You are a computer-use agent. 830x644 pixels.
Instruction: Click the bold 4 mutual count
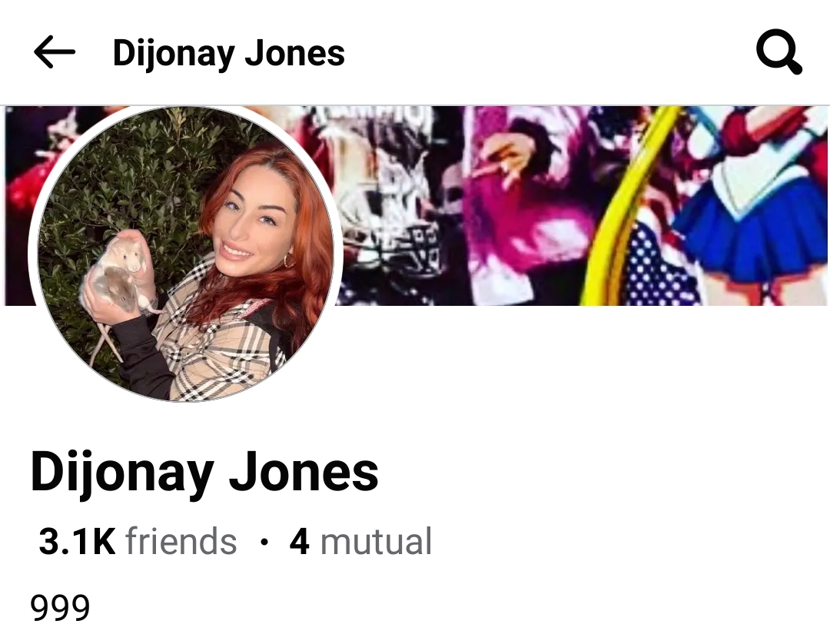pos(300,541)
